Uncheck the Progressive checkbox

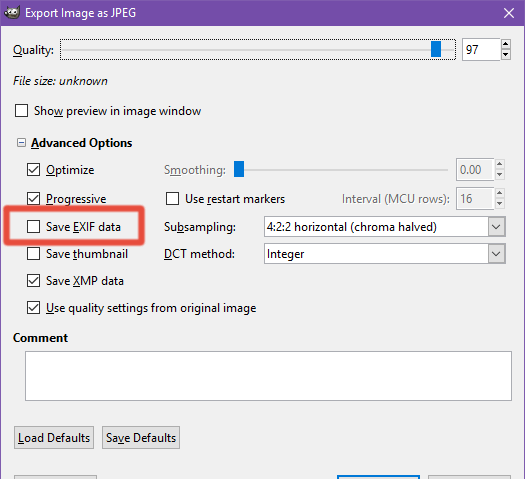tap(33, 199)
